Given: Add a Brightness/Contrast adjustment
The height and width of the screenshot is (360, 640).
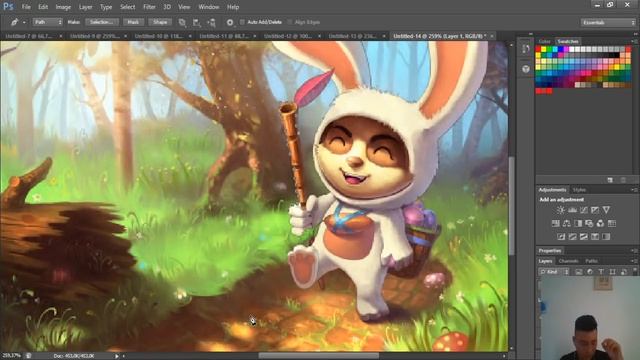Looking at the screenshot, I should (x=561, y=210).
